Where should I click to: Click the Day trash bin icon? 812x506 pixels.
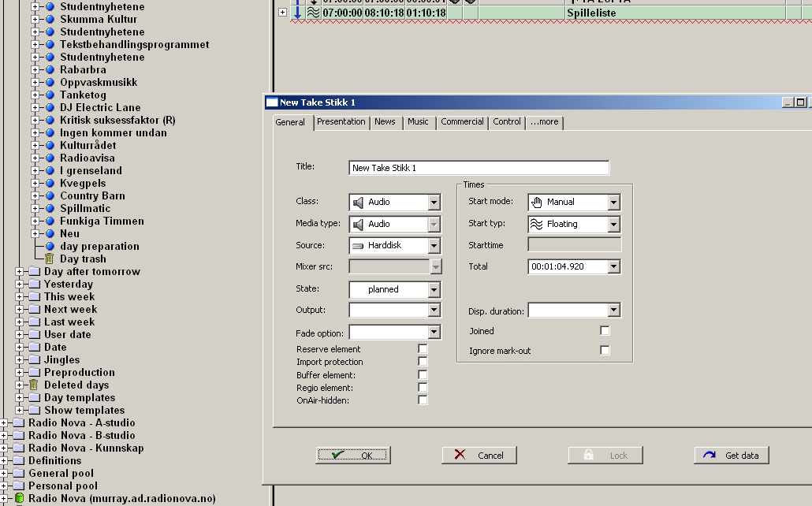(x=49, y=259)
